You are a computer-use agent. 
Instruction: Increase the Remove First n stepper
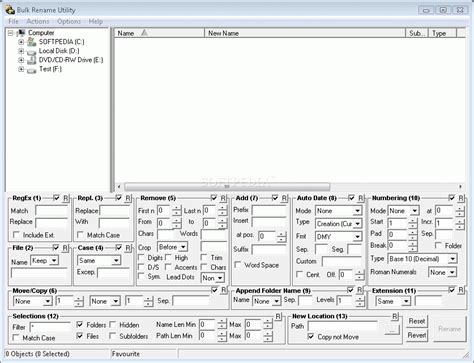click(177, 208)
